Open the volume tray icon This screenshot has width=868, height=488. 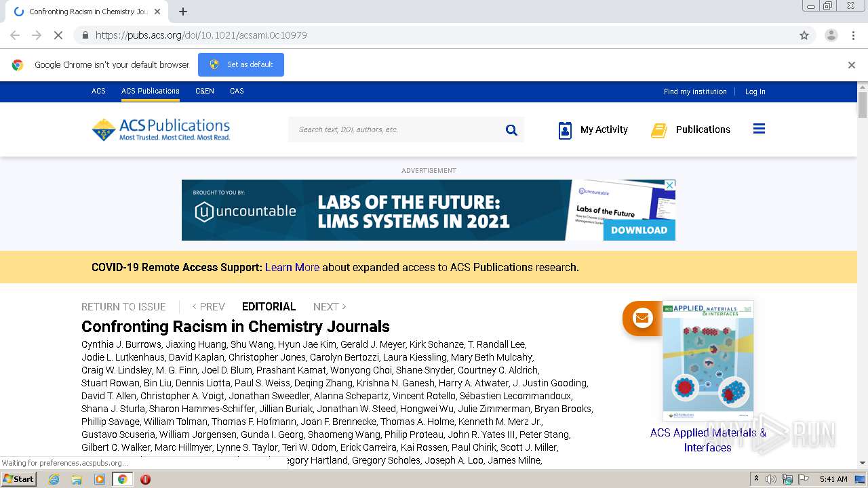[771, 479]
